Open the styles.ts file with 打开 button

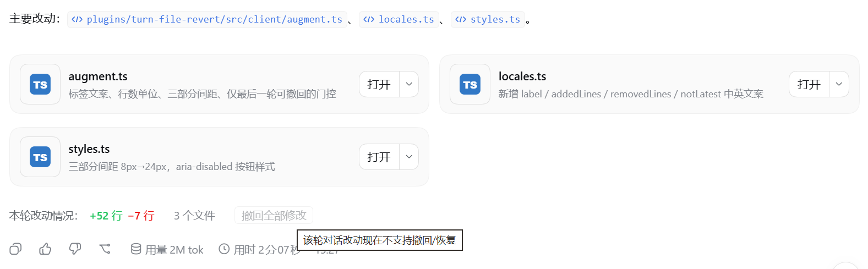click(x=379, y=157)
